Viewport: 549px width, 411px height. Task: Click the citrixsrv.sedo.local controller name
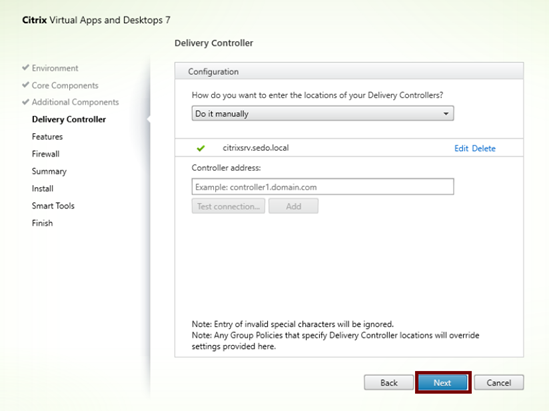(256, 148)
